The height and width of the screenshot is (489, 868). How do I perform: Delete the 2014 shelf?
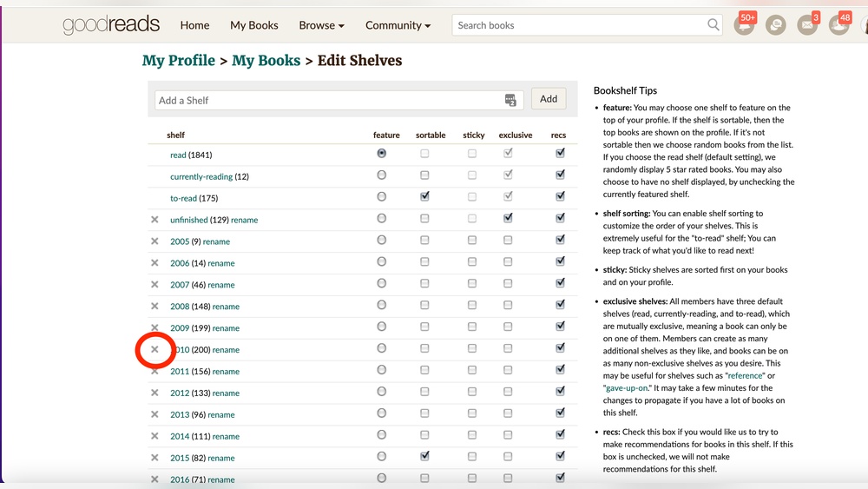click(x=155, y=436)
